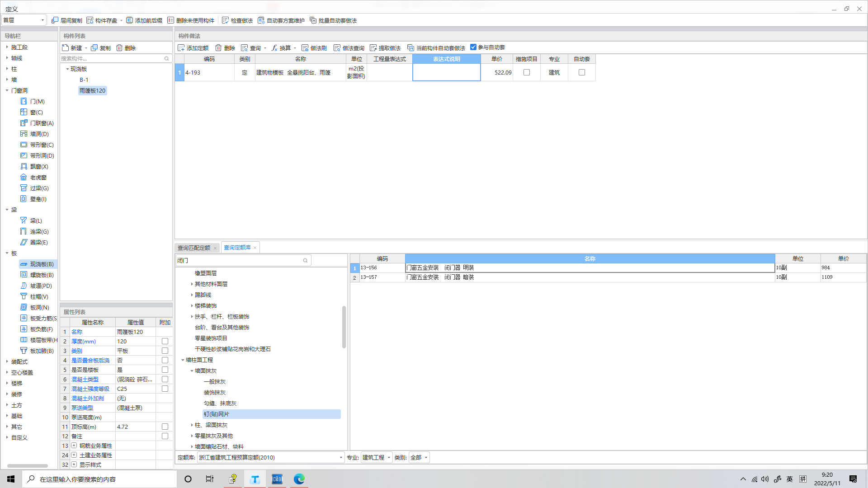
Task: Click Windows taskbar search box
Action: tap(99, 479)
